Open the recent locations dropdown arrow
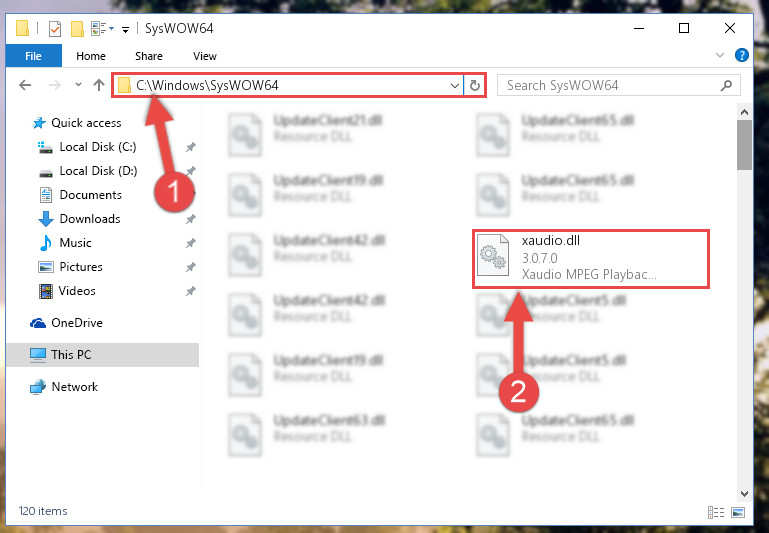 [x=78, y=85]
